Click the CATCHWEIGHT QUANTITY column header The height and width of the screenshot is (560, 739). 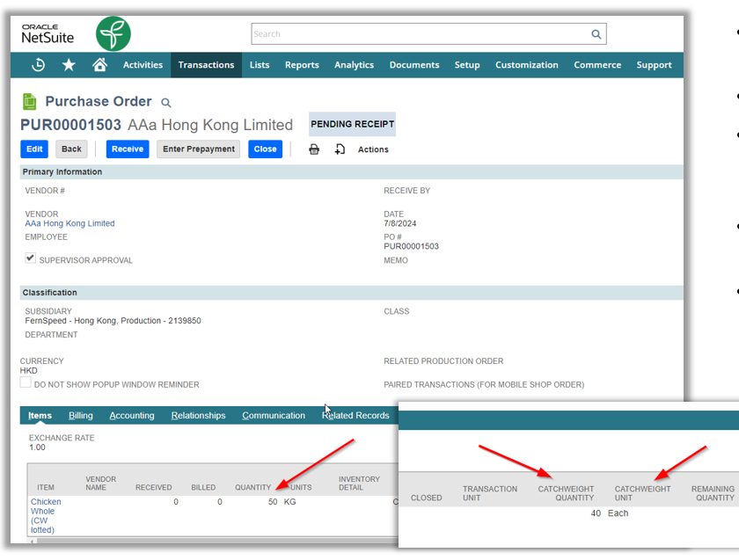(566, 493)
